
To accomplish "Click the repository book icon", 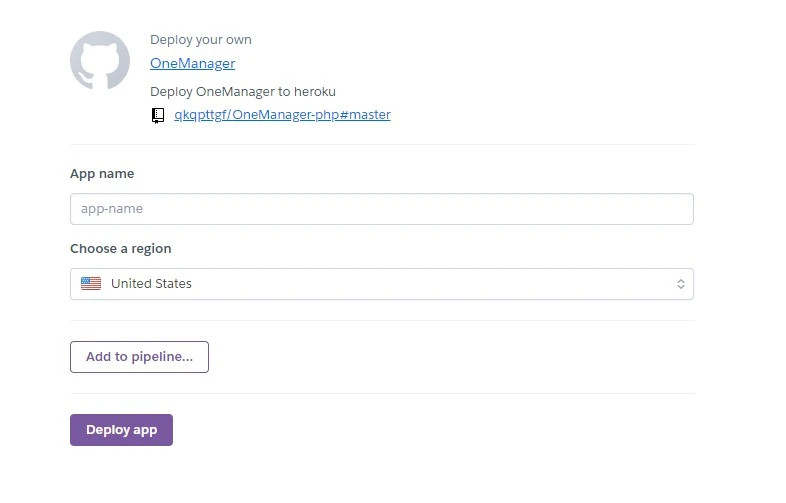I will pos(158,115).
